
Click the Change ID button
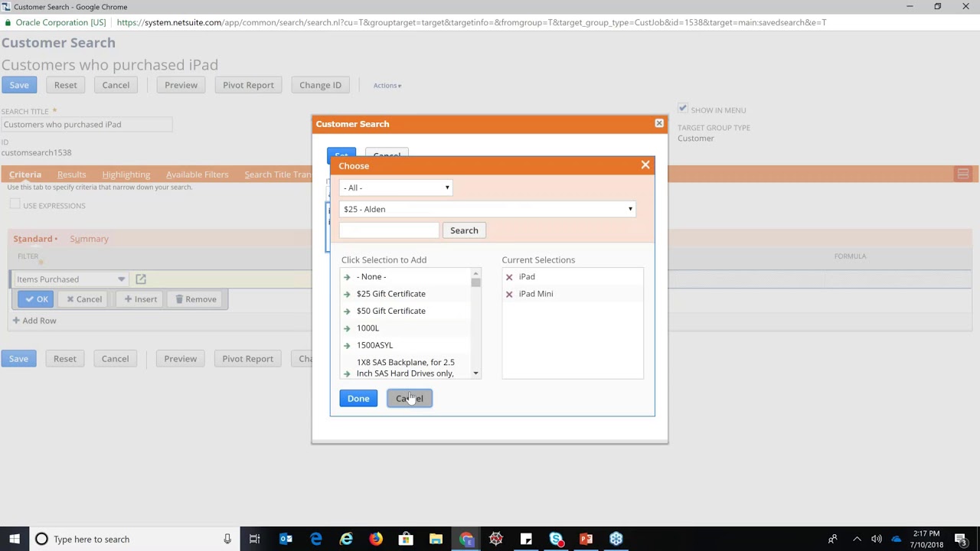coord(320,85)
